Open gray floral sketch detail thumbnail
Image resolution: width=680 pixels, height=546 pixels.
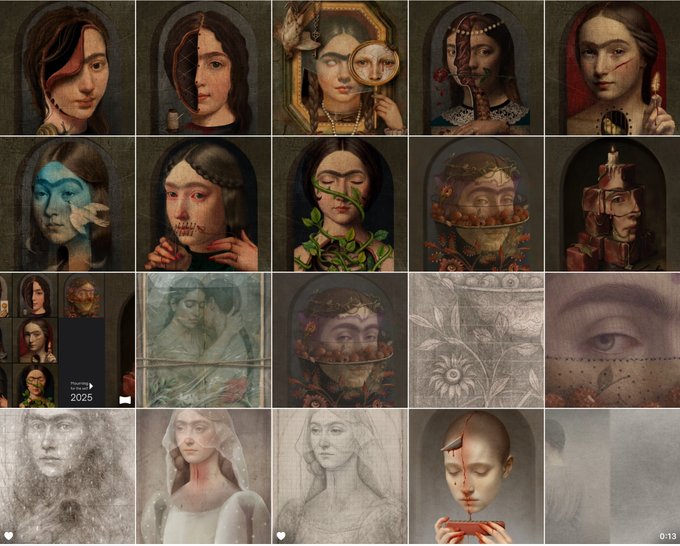[476, 340]
